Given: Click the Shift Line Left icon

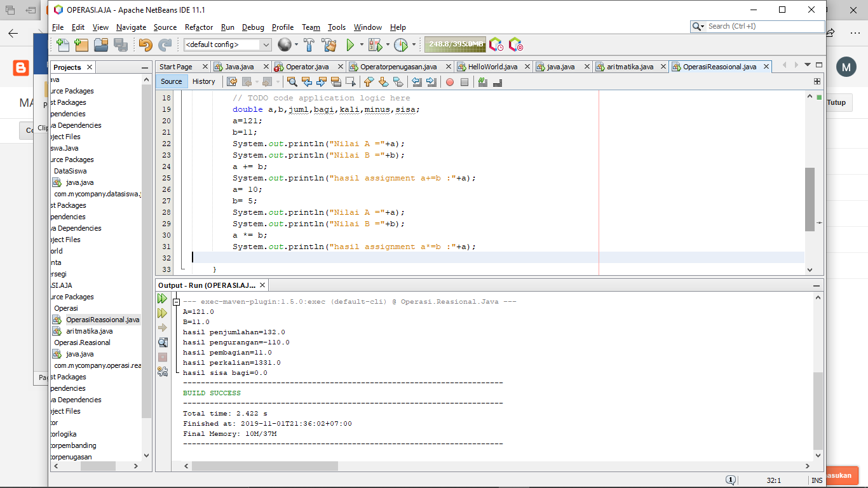Looking at the screenshot, I should click(416, 81).
